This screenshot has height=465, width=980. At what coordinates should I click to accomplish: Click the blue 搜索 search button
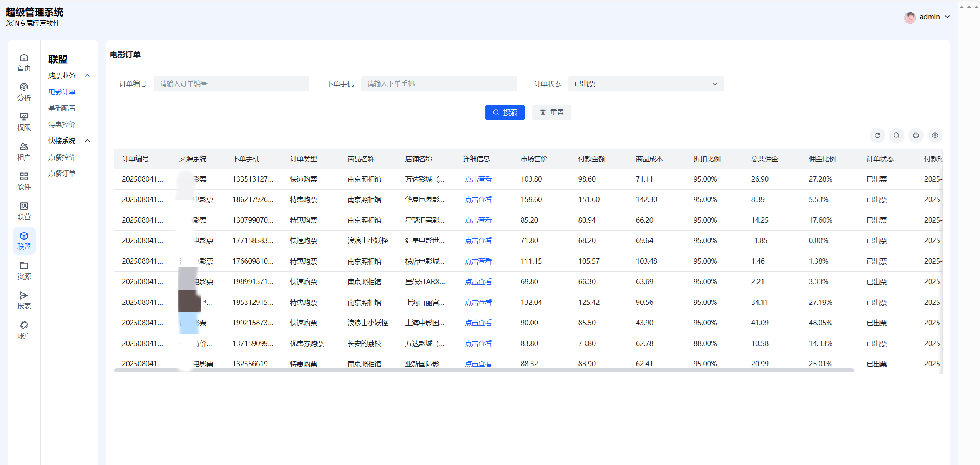coord(505,113)
